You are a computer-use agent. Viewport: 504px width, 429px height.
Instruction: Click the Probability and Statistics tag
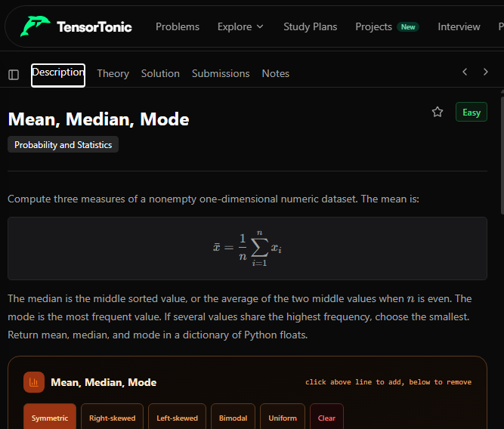tap(63, 144)
